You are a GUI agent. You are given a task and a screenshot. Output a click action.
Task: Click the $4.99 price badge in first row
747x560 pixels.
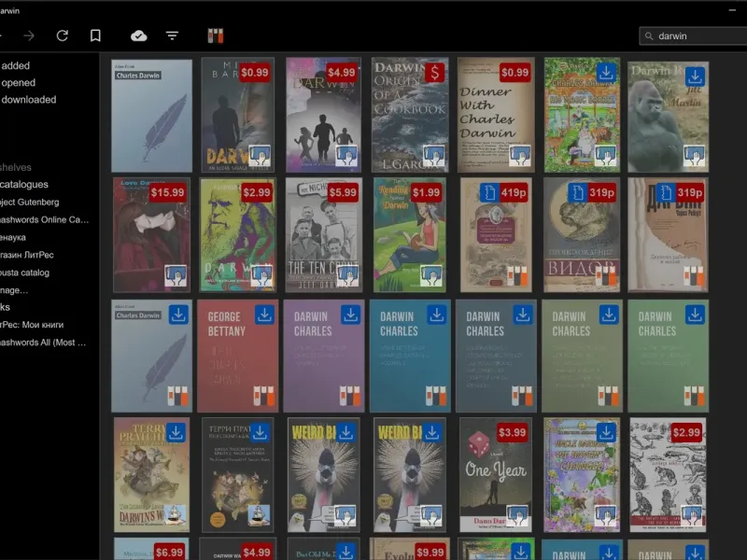(x=341, y=73)
